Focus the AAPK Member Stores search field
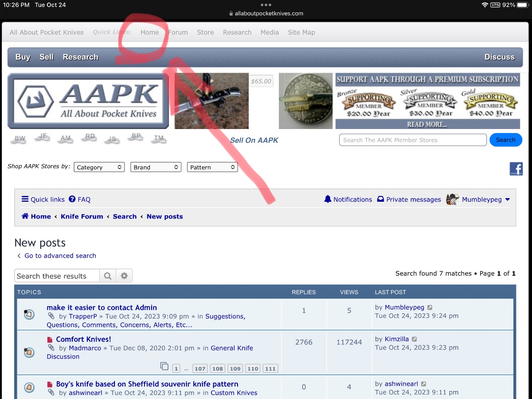This screenshot has height=399, width=532. coord(413,140)
